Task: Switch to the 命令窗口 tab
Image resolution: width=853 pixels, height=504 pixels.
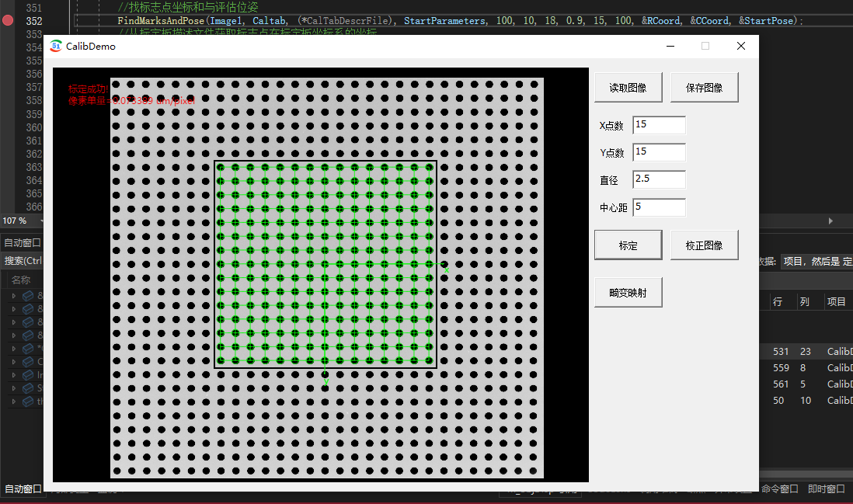Action: (x=779, y=488)
